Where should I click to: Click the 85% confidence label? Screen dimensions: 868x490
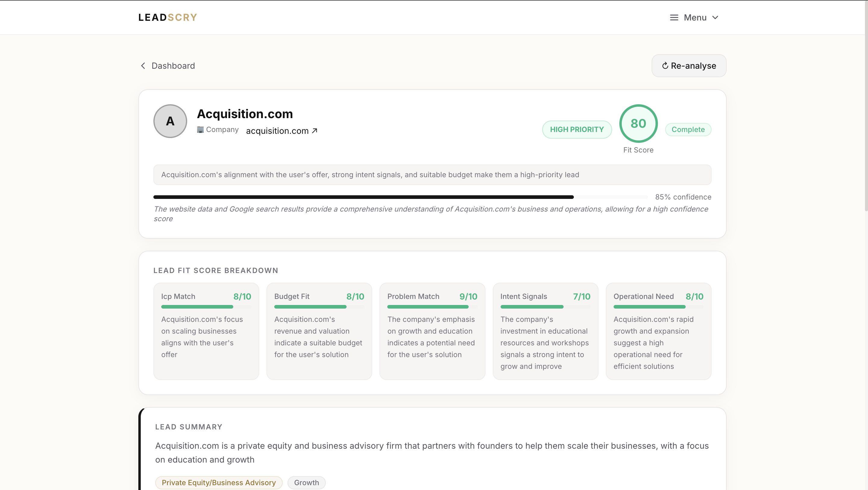(683, 197)
